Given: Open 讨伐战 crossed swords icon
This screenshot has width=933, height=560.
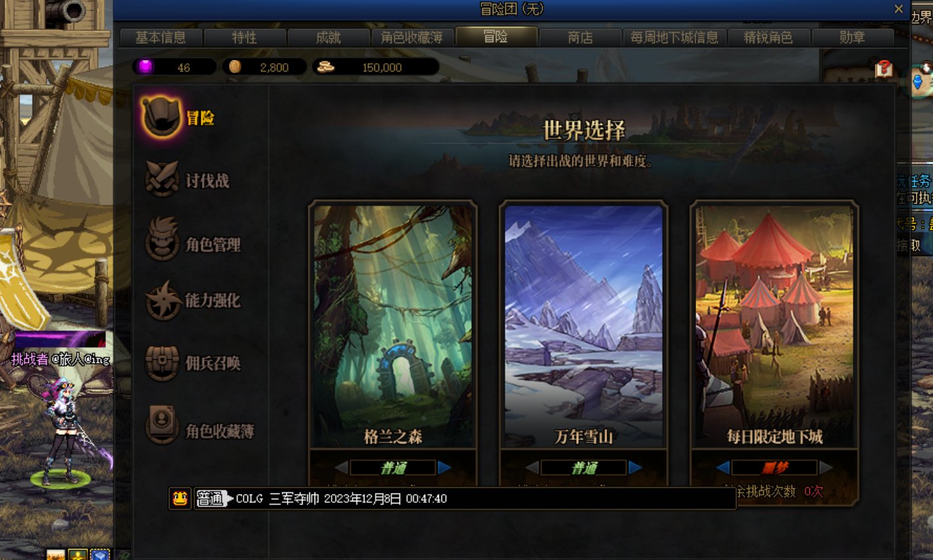Looking at the screenshot, I should 162,179.
